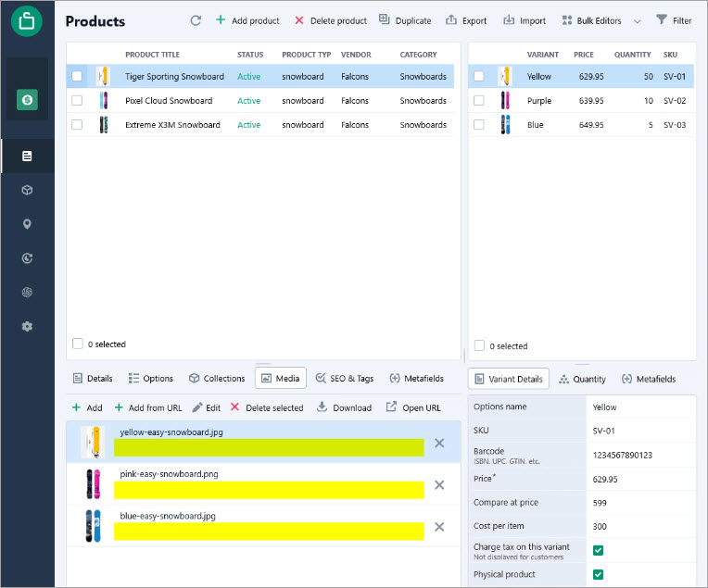
Task: Edit the SKU field SV-01
Action: (640, 431)
